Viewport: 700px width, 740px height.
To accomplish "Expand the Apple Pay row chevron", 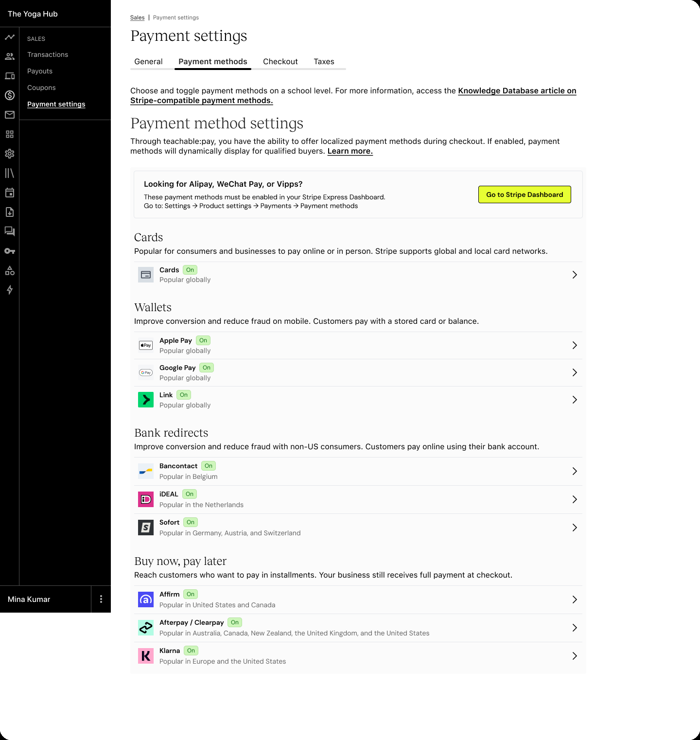I will (x=575, y=345).
